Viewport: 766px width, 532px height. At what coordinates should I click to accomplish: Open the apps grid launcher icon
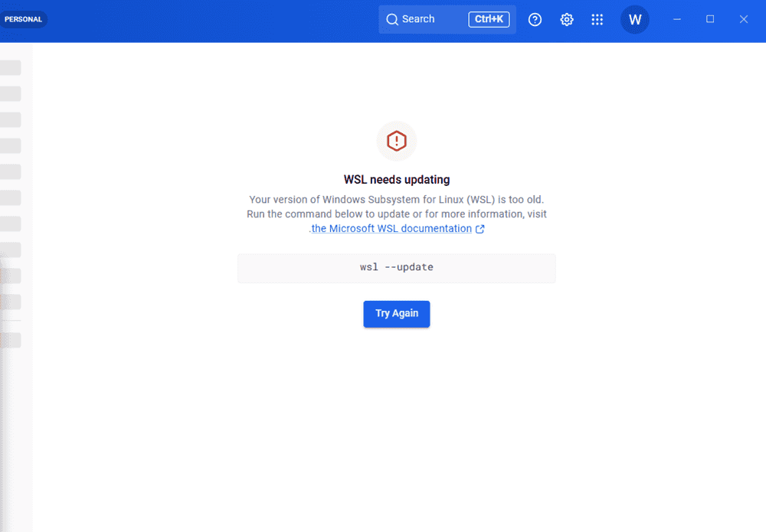pyautogui.click(x=597, y=20)
